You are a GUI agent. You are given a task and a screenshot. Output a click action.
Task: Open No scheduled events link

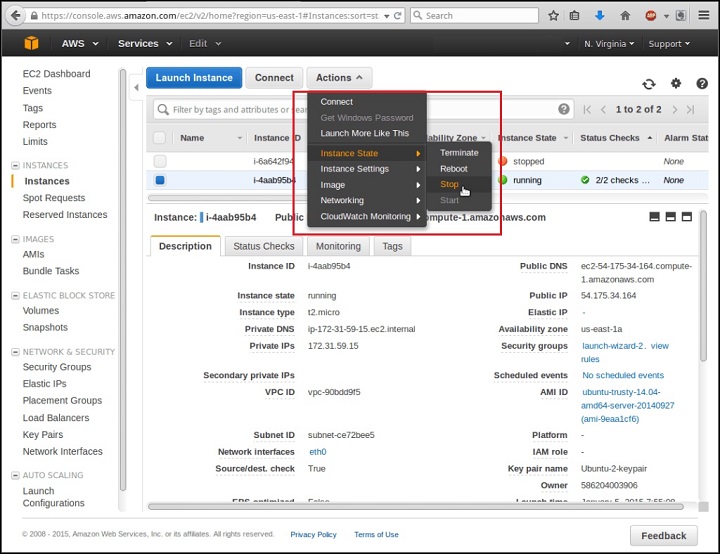pyautogui.click(x=623, y=375)
